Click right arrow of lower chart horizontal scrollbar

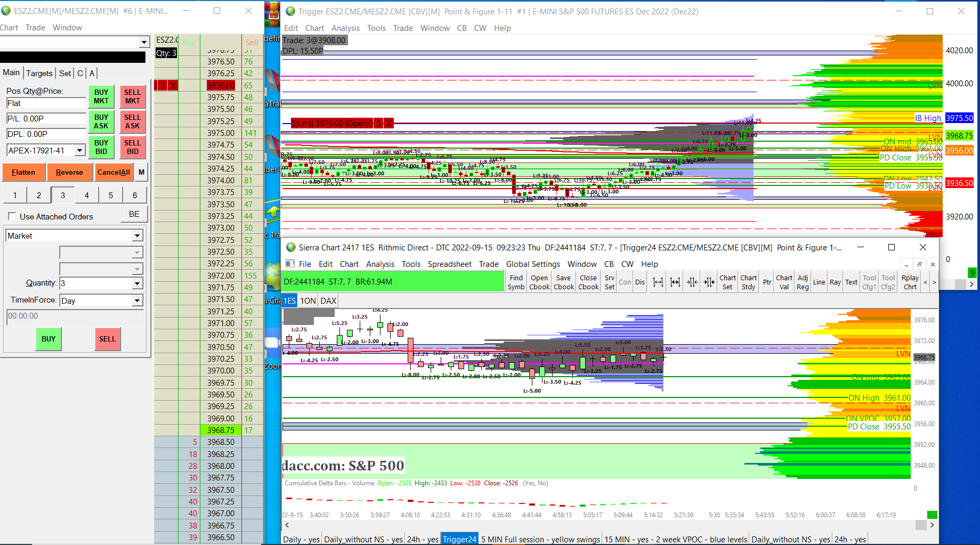pyautogui.click(x=932, y=525)
